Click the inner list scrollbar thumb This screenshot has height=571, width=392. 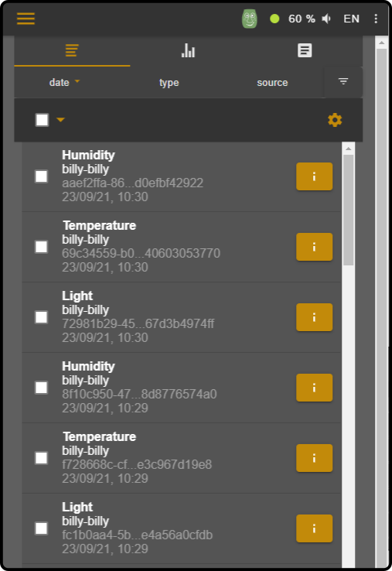349,210
